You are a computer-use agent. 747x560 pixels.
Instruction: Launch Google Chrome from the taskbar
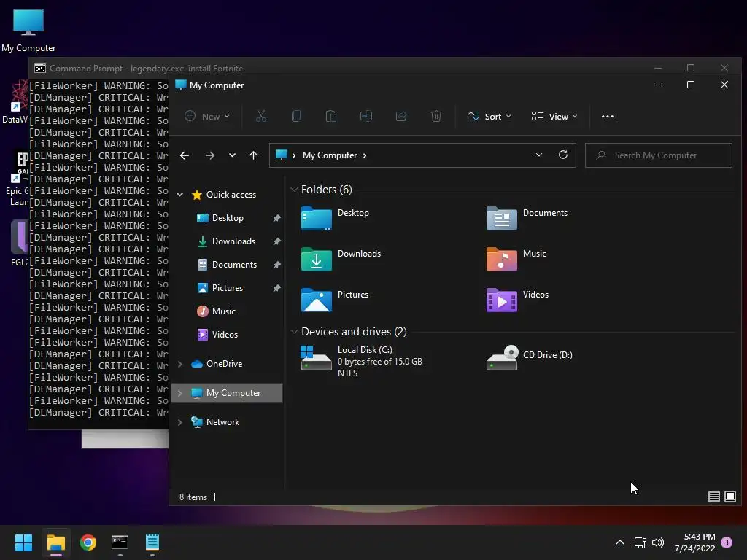(x=88, y=542)
